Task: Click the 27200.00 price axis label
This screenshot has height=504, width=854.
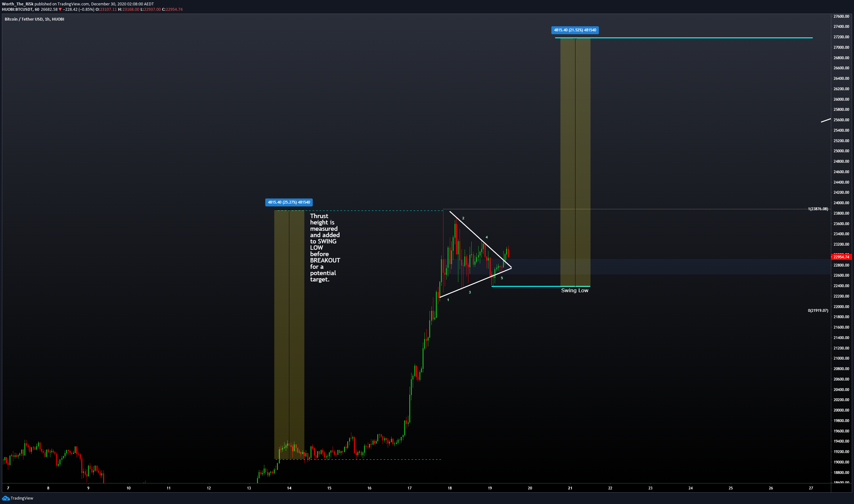Action: click(841, 37)
